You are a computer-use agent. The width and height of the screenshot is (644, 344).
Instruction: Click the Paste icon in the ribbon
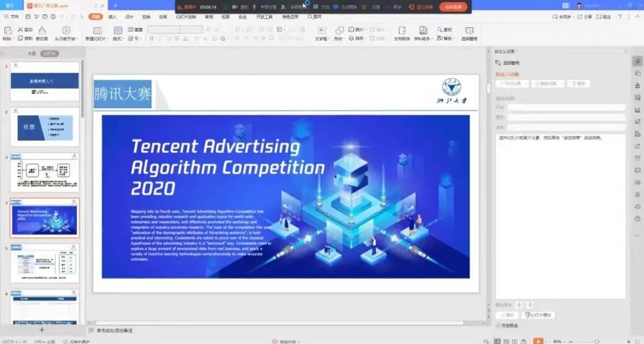coord(7,31)
